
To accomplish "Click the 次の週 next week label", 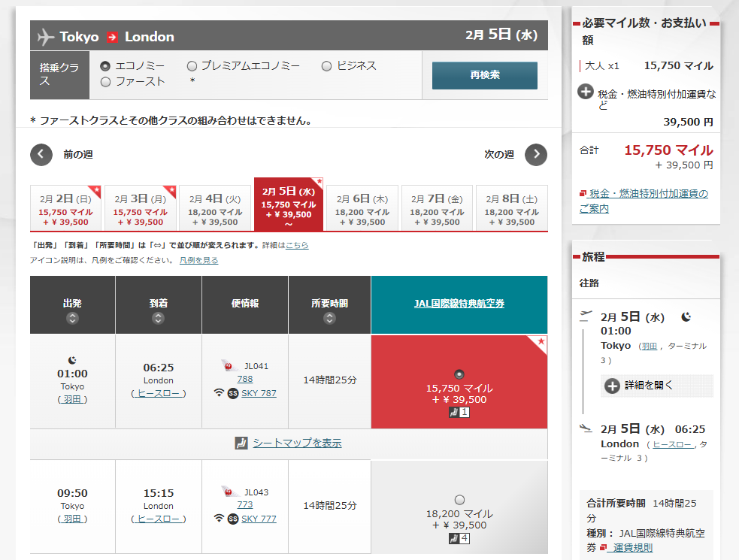I will 499,155.
